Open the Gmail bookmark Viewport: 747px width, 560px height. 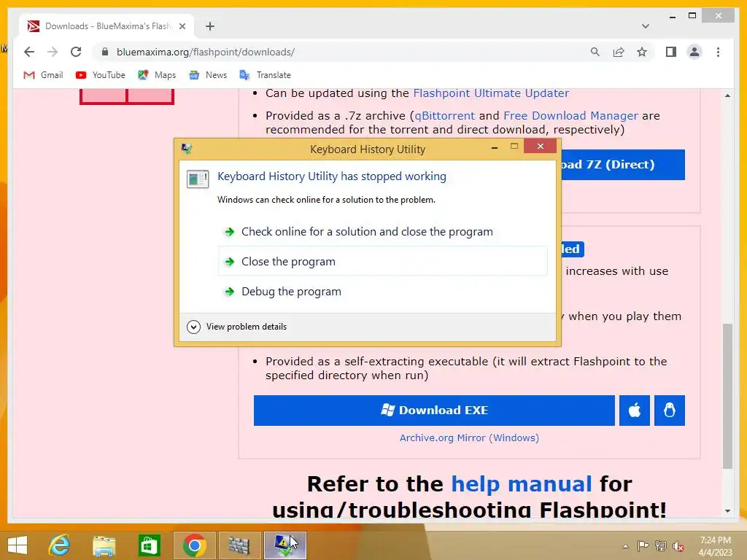pos(43,75)
